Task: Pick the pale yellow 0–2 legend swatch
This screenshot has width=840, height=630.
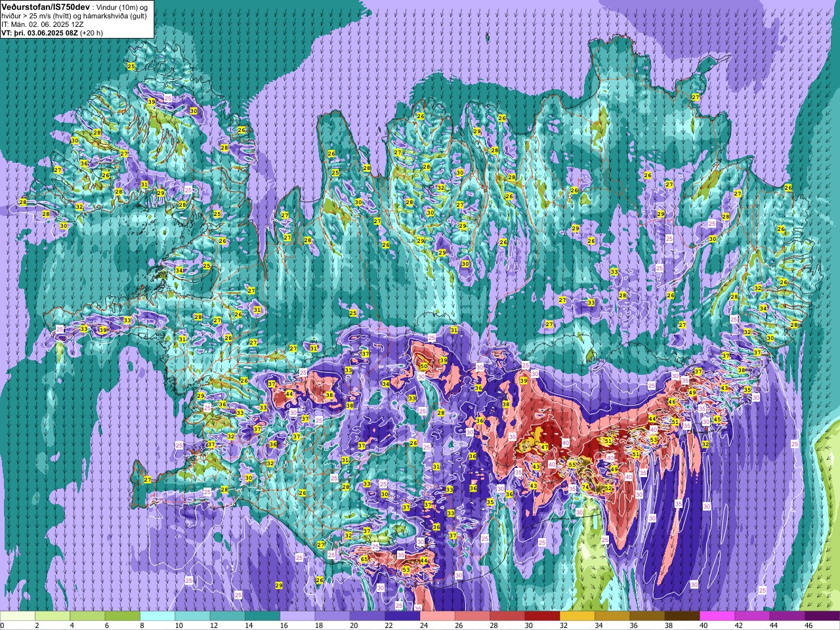Action: point(18,616)
